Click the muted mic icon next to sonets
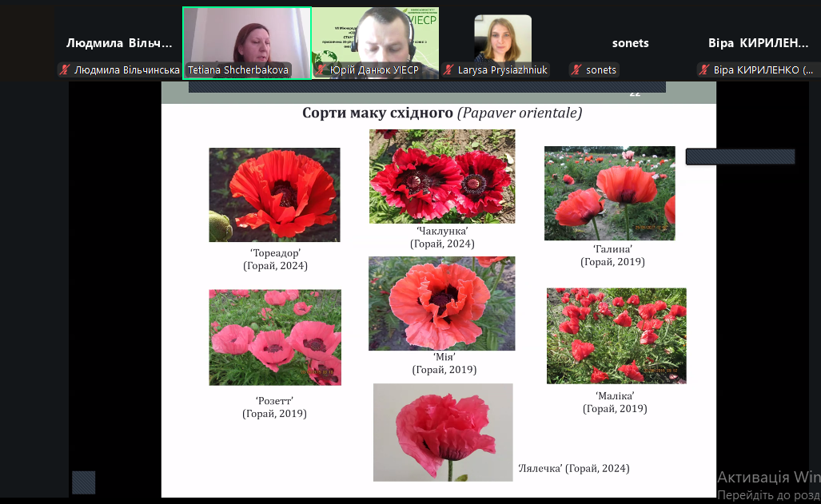821x504 pixels. [576, 70]
